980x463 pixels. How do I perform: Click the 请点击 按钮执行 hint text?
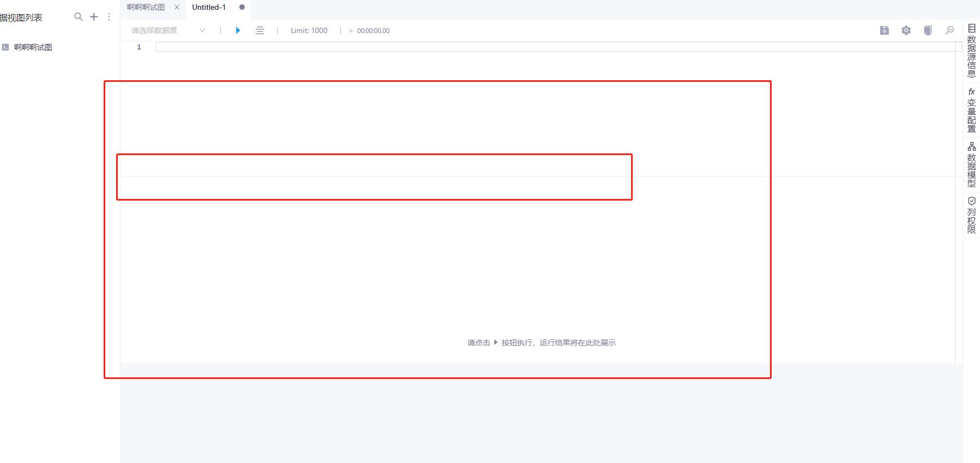click(542, 343)
